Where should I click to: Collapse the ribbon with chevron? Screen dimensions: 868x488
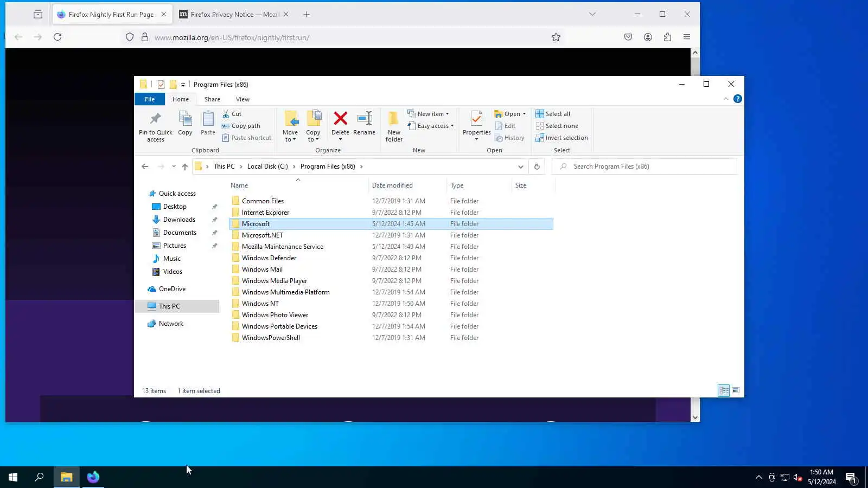726,99
